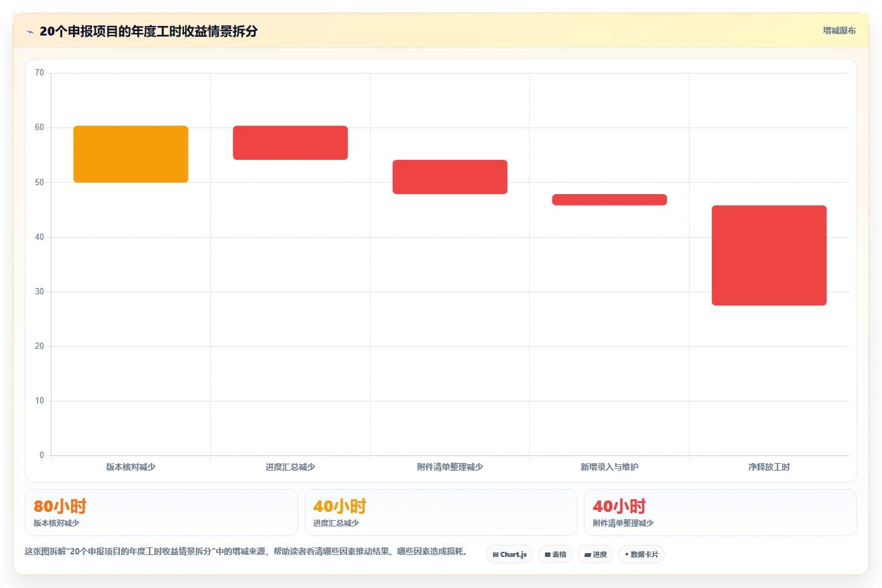Click the red 附件清单整理减少 bar
Image resolution: width=882 pixels, height=588 pixels.
pyautogui.click(x=450, y=177)
